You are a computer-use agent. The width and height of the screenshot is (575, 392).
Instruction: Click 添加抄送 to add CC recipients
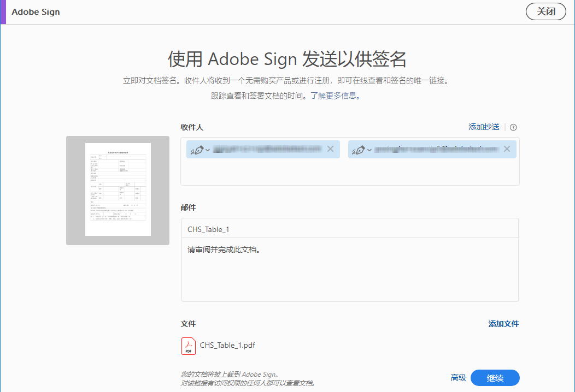tap(483, 127)
